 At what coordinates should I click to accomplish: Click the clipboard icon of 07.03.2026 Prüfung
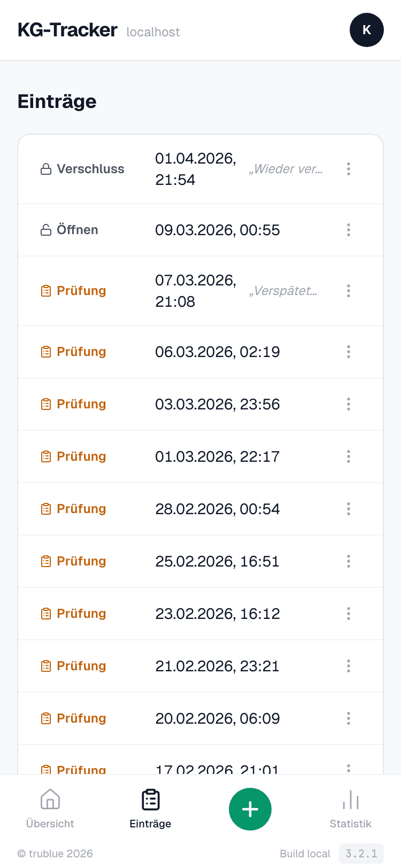46,291
